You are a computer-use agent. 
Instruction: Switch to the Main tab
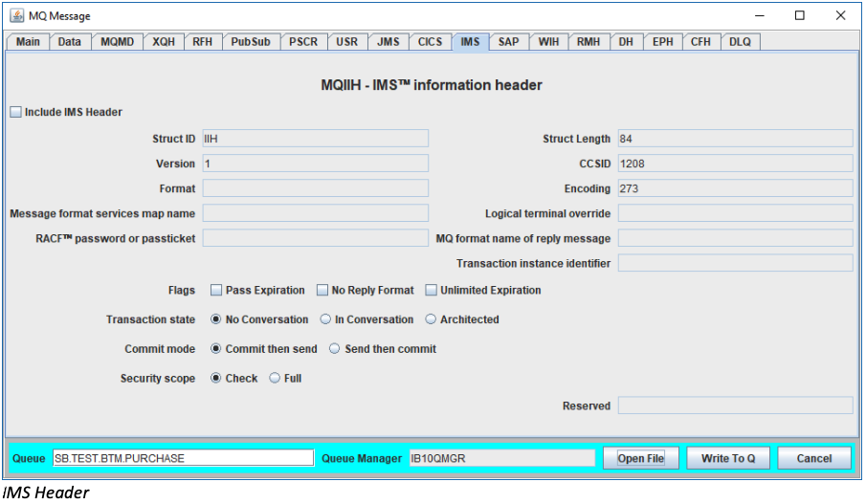click(28, 42)
